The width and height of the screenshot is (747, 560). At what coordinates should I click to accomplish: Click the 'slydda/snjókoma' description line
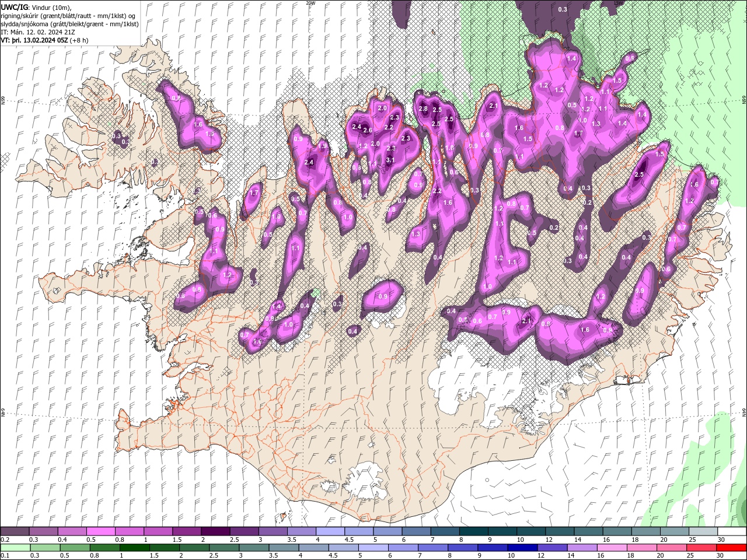click(x=69, y=23)
